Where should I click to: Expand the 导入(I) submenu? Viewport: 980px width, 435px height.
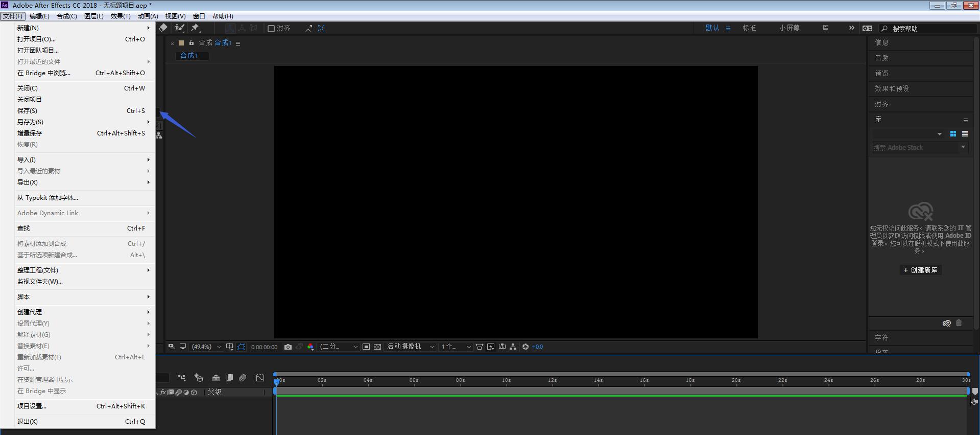point(83,160)
